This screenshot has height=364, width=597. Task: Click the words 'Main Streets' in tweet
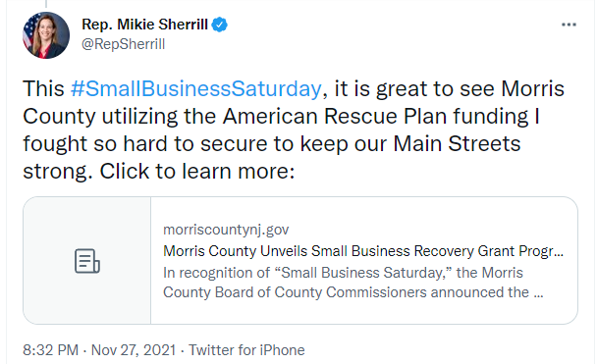[457, 144]
